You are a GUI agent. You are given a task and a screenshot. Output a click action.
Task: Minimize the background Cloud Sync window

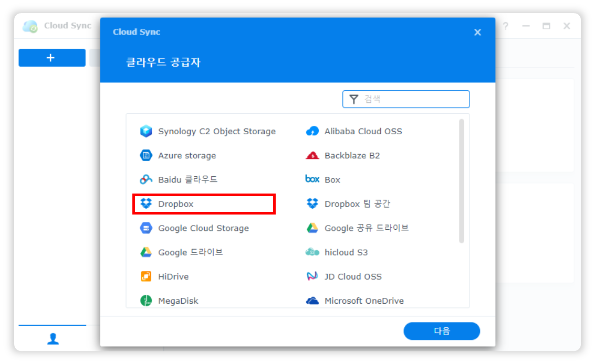pos(526,26)
